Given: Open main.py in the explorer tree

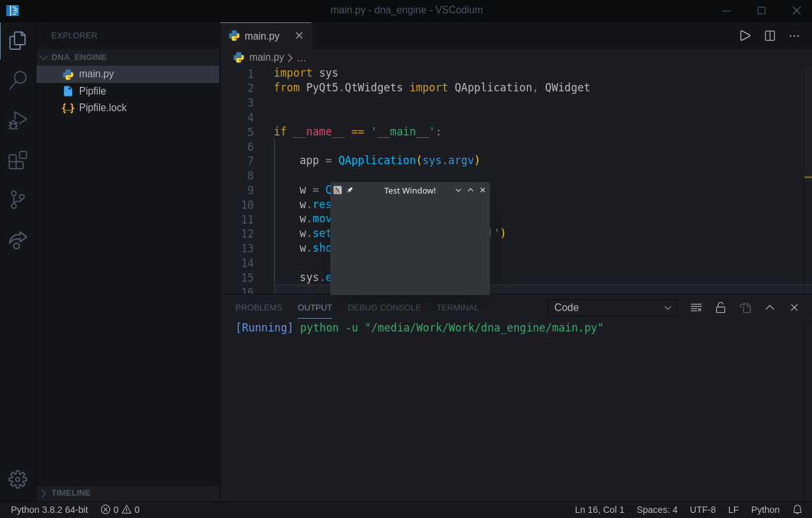Looking at the screenshot, I should coord(128,74).
